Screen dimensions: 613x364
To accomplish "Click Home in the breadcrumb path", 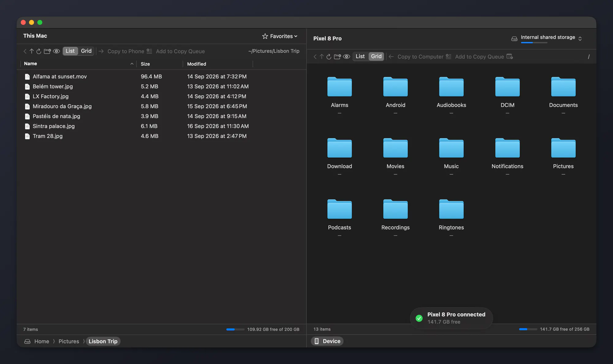I will coord(42,341).
